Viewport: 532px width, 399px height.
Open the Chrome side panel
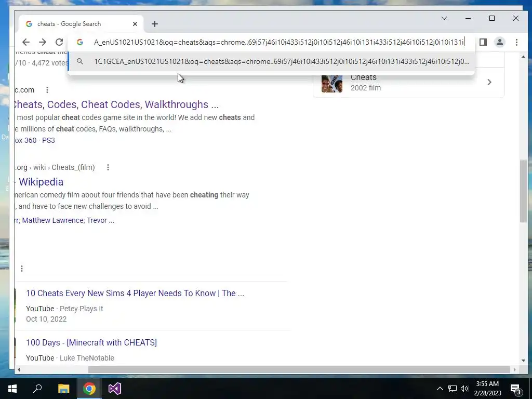(x=483, y=42)
